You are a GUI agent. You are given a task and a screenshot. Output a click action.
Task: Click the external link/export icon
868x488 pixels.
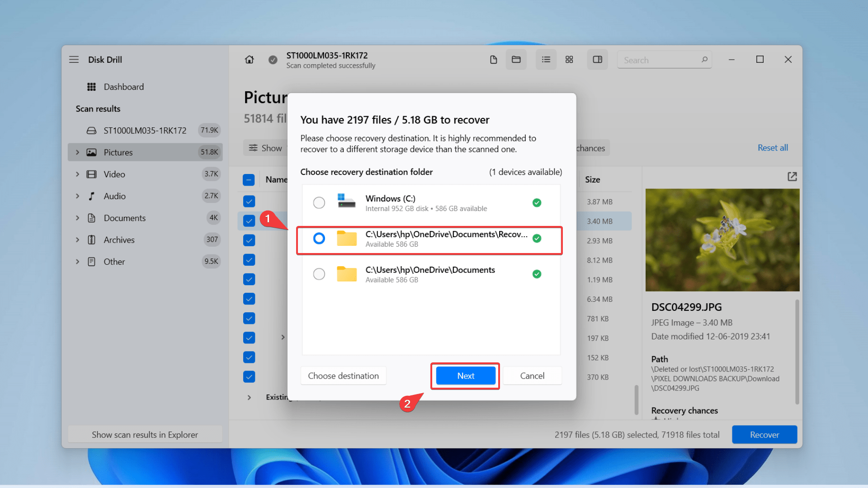tap(793, 177)
